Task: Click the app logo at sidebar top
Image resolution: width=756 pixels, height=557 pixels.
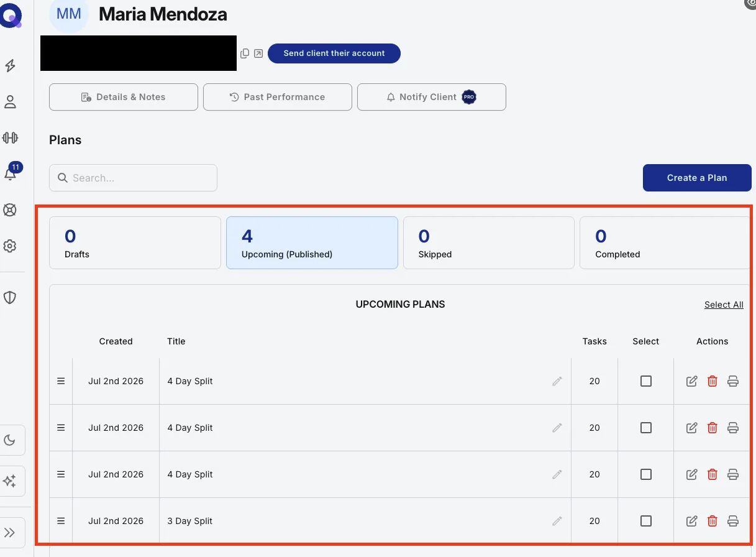Action: 11,16
